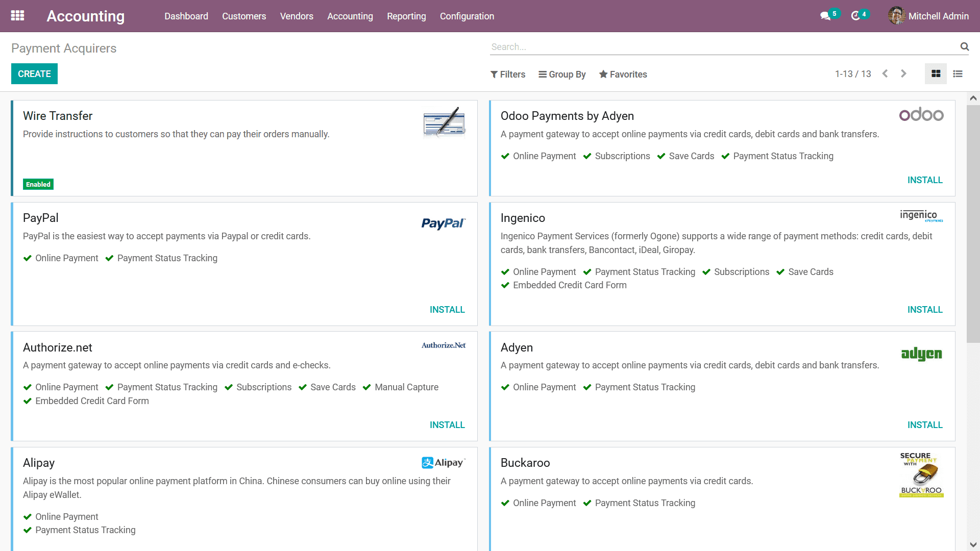The height and width of the screenshot is (551, 980).
Task: Open the activities clock icon
Action: [x=855, y=16]
